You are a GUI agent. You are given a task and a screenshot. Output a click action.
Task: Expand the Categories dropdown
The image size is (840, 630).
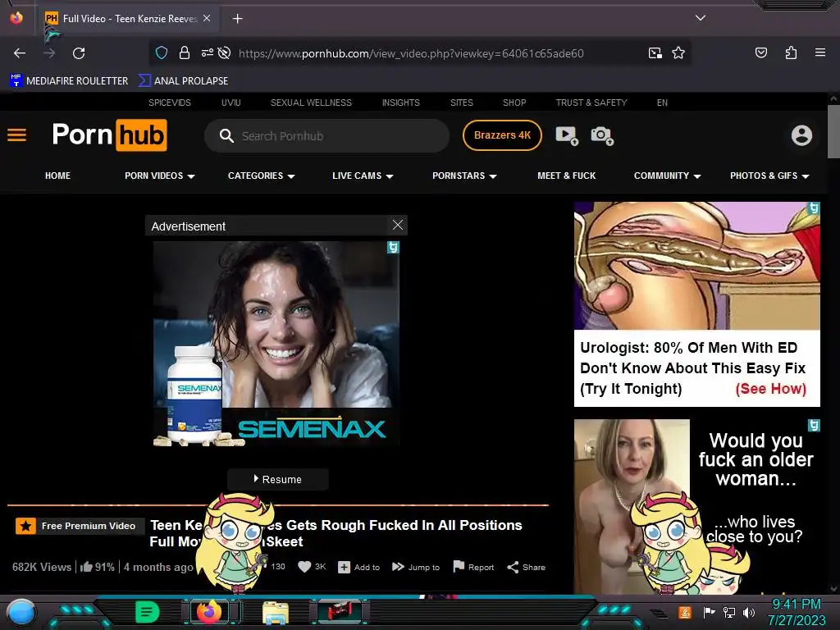(262, 176)
